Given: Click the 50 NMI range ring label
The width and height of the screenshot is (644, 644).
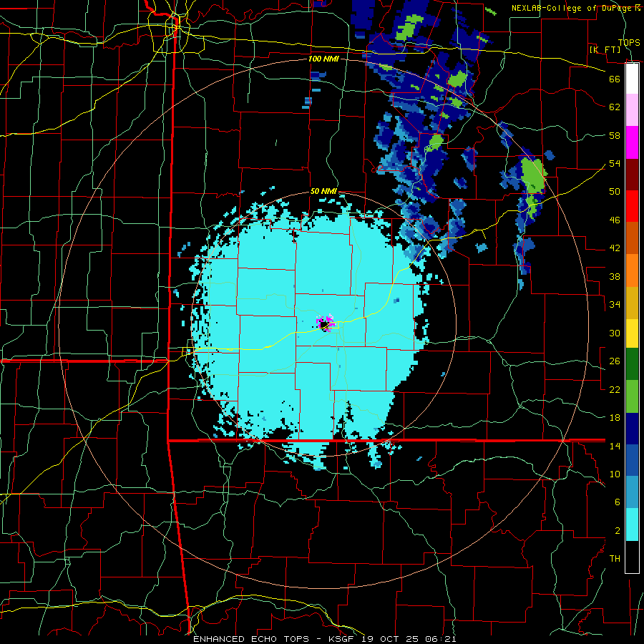Looking at the screenshot, I should pyautogui.click(x=323, y=191).
